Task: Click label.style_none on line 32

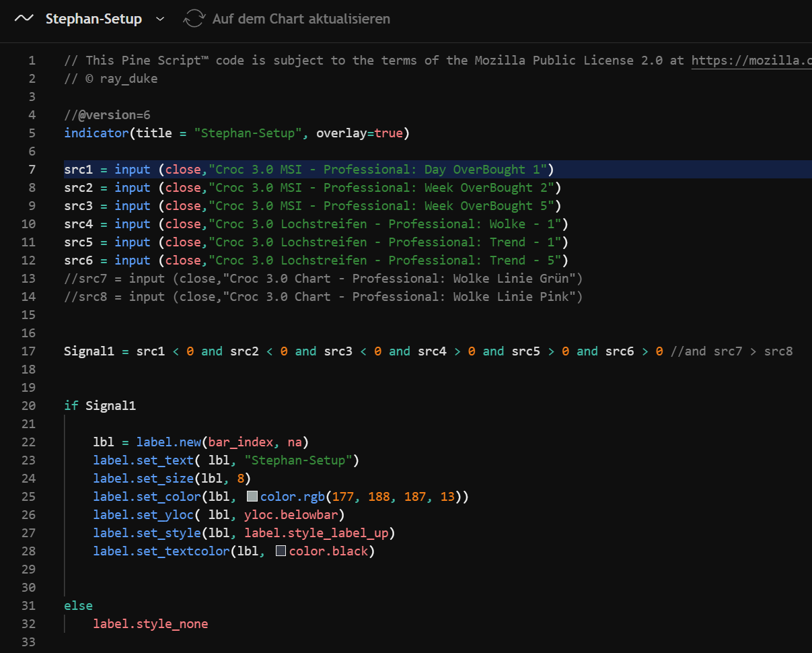Action: tap(151, 624)
